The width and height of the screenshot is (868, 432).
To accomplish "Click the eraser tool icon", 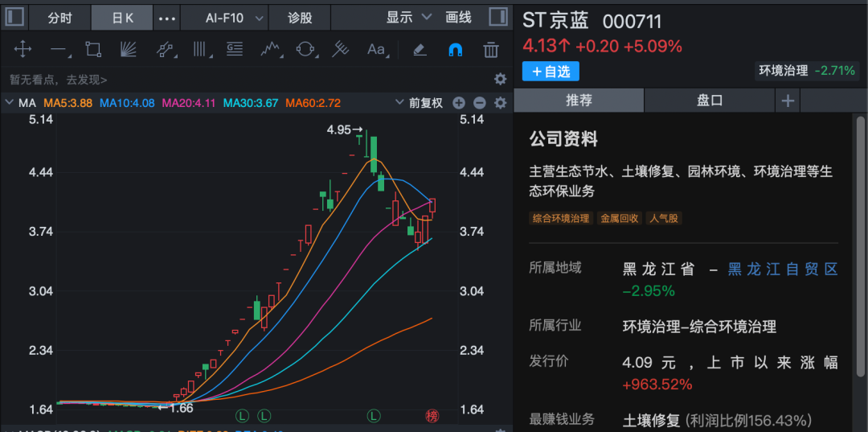I will pyautogui.click(x=419, y=50).
